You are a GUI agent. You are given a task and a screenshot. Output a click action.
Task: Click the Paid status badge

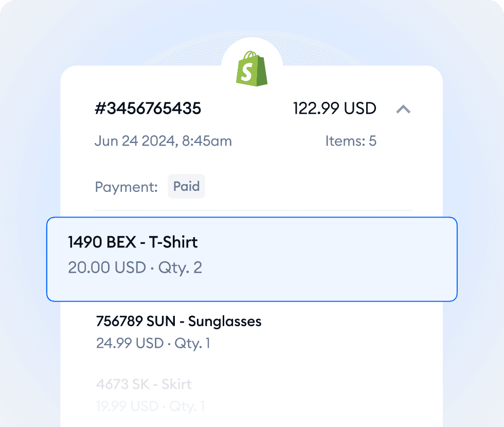click(x=186, y=186)
